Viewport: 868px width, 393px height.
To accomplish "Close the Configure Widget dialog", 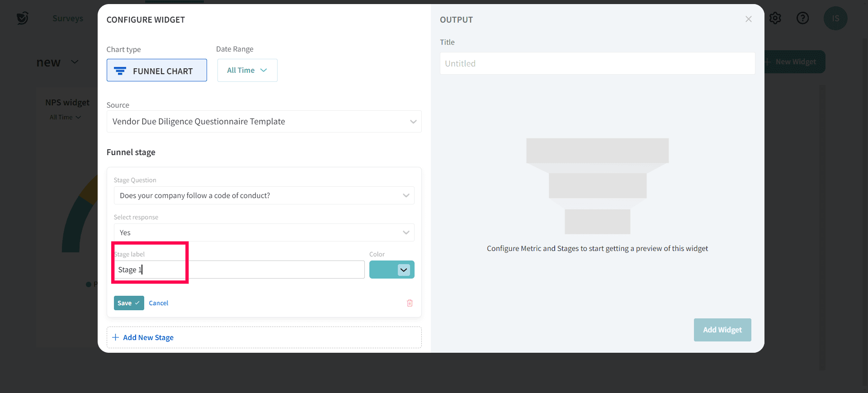I will (x=749, y=19).
